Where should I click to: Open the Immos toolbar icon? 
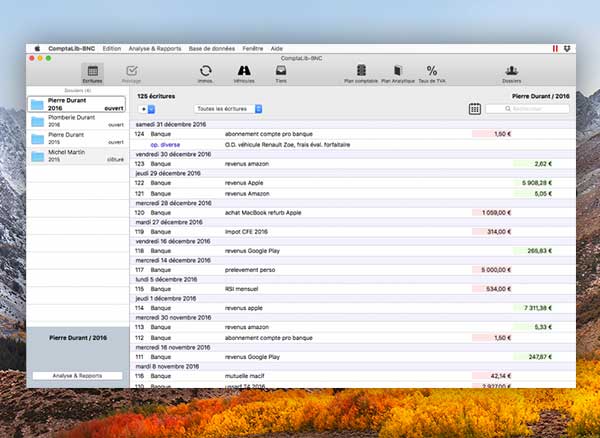click(x=205, y=74)
